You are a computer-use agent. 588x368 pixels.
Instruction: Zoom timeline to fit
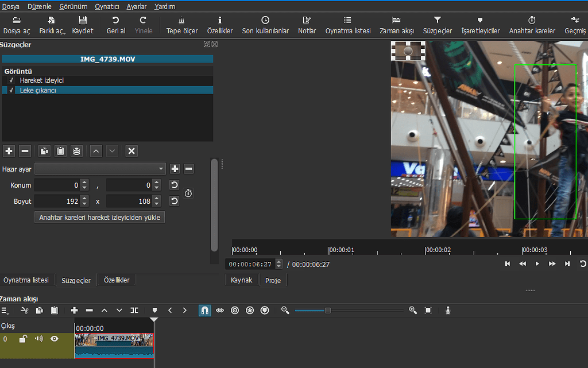coord(428,310)
